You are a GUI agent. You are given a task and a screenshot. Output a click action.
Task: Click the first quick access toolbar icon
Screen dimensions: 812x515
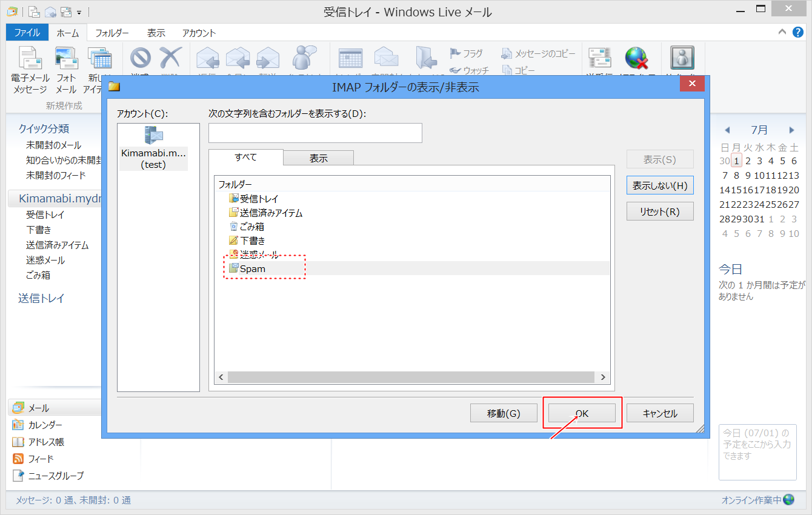coord(35,12)
